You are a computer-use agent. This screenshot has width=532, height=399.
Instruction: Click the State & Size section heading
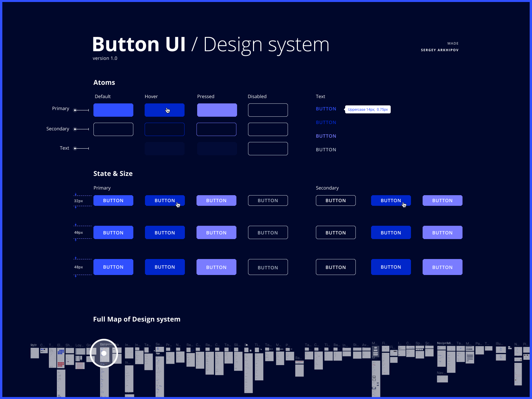point(113,173)
